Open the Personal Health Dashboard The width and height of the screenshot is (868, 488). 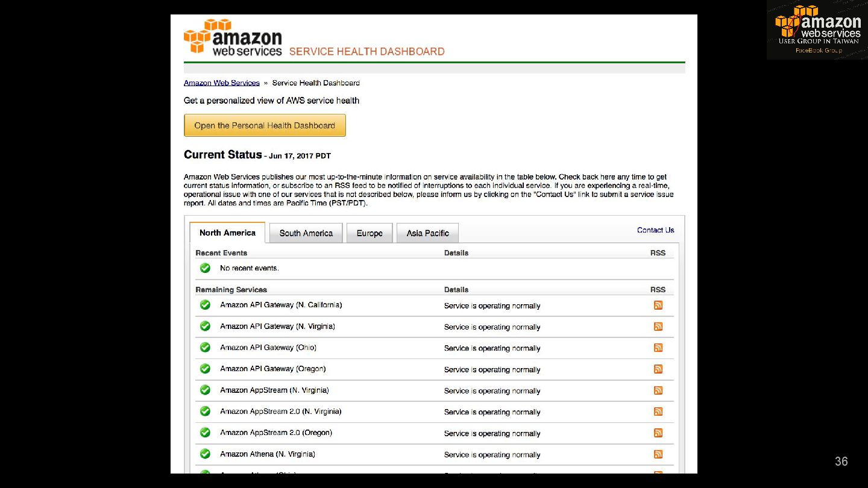pos(265,125)
